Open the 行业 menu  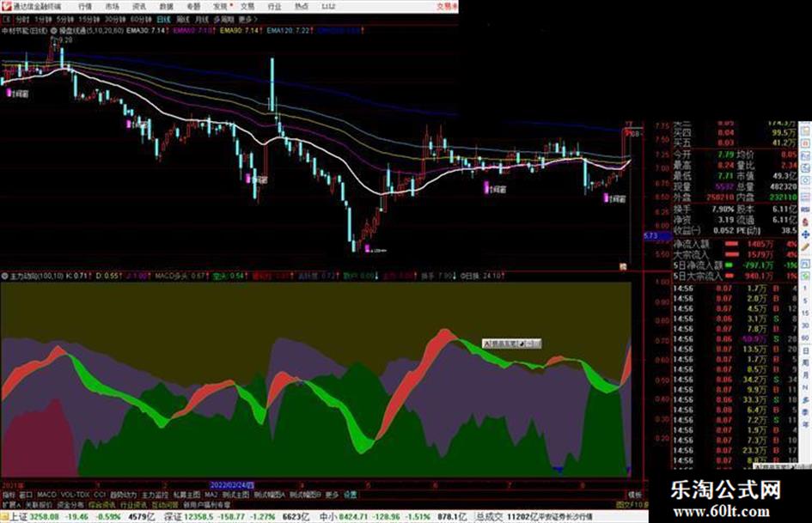pos(274,7)
